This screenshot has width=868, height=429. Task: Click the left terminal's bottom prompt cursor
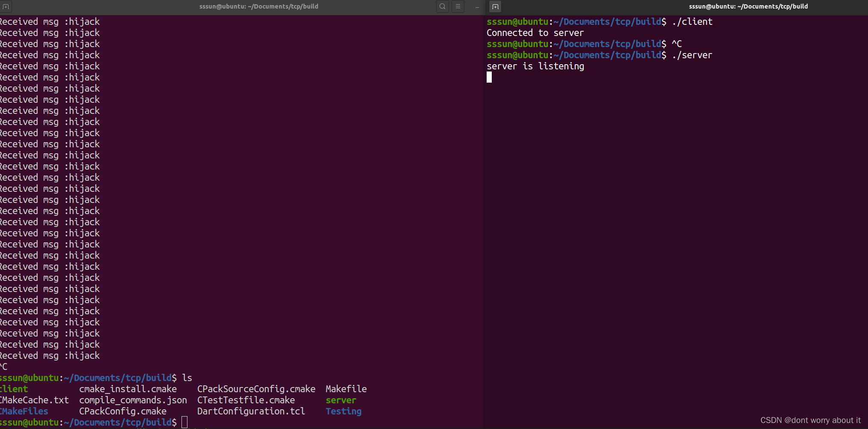click(184, 422)
